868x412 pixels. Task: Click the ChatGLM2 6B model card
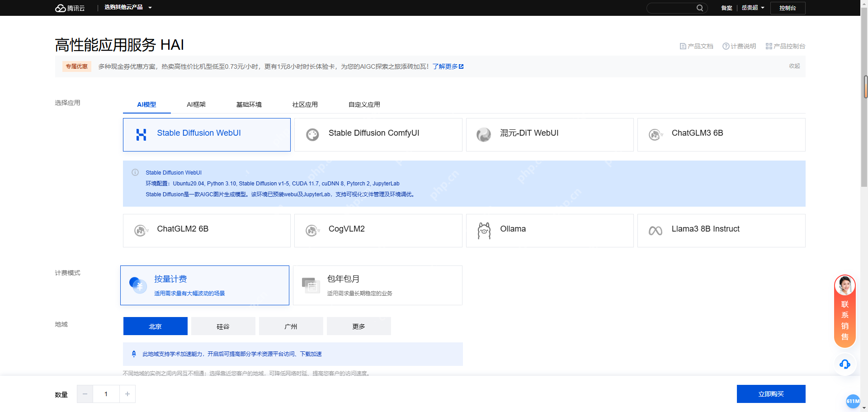coord(207,231)
